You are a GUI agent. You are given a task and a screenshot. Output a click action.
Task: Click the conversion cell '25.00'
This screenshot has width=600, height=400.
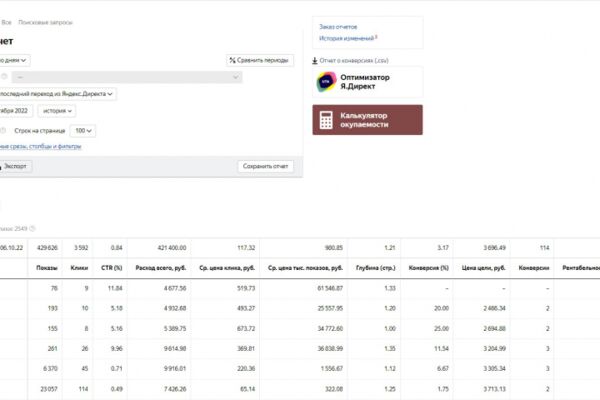point(442,328)
